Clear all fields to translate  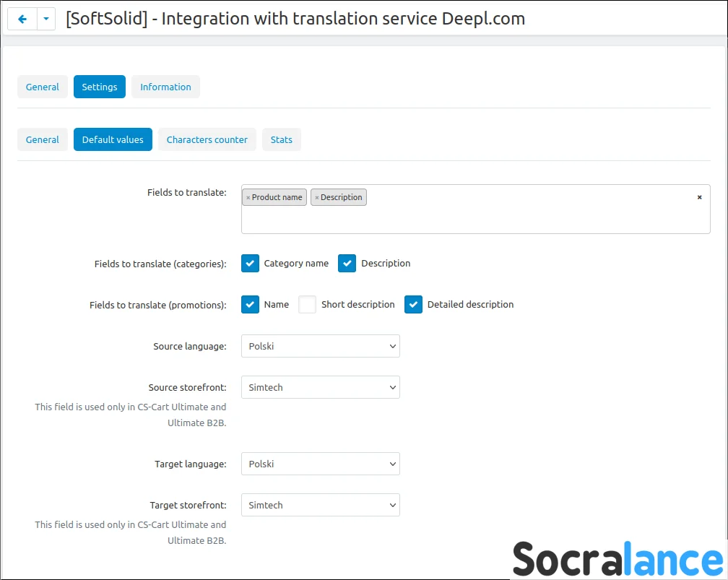point(699,197)
